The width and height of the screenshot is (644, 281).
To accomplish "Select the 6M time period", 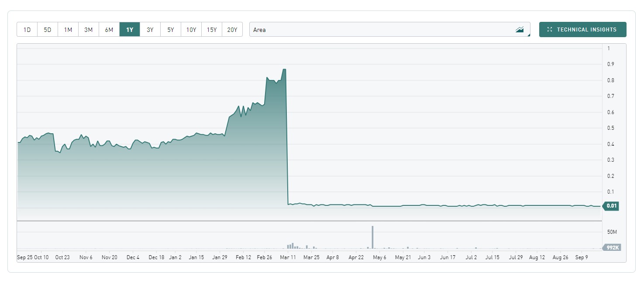I will click(x=109, y=30).
